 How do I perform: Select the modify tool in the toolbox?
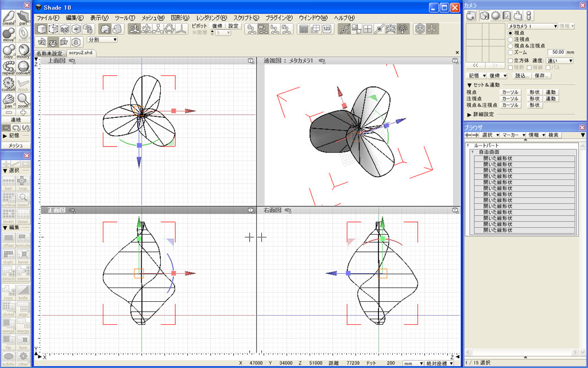[23, 51]
